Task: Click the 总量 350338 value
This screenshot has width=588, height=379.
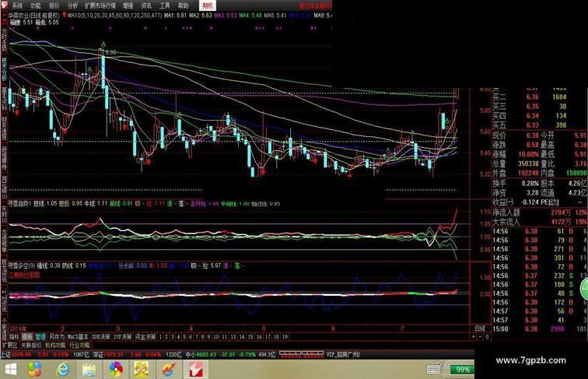Action: click(528, 163)
